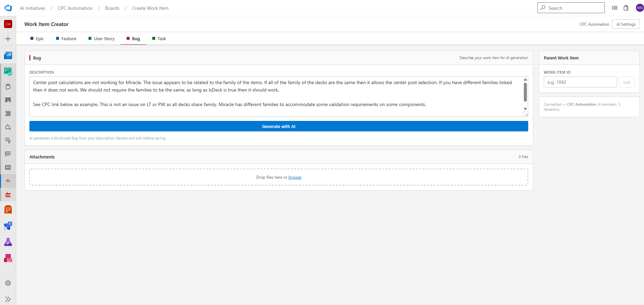This screenshot has width=644, height=305.
Task: Open the work items list icon in header
Action: (x=615, y=8)
